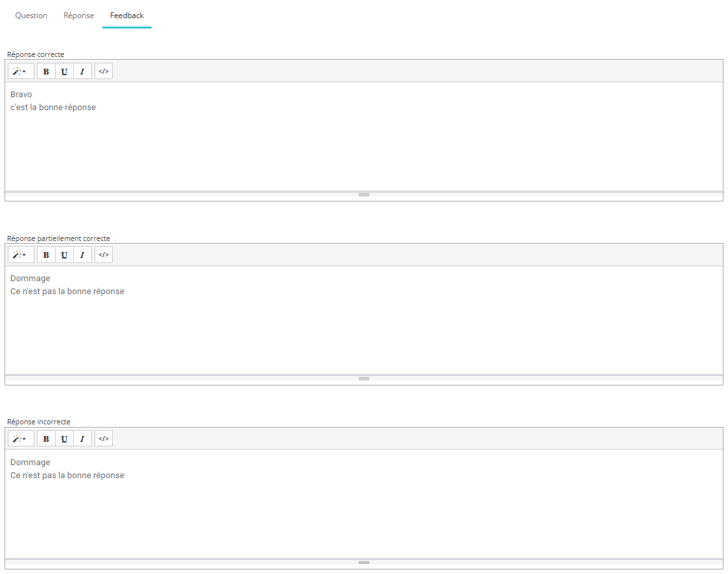Click Bold icon in Réponse correcte editor
This screenshot has height=574, width=728.
click(46, 71)
